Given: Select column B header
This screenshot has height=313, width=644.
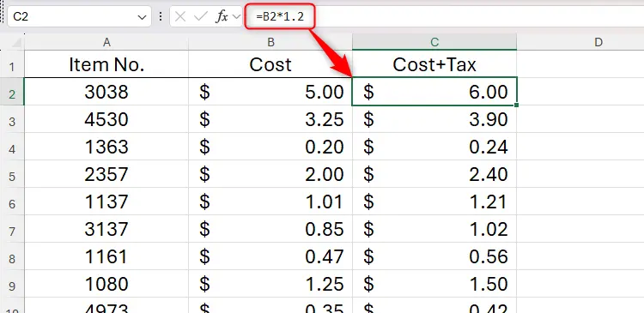Looking at the screenshot, I should coord(270,42).
